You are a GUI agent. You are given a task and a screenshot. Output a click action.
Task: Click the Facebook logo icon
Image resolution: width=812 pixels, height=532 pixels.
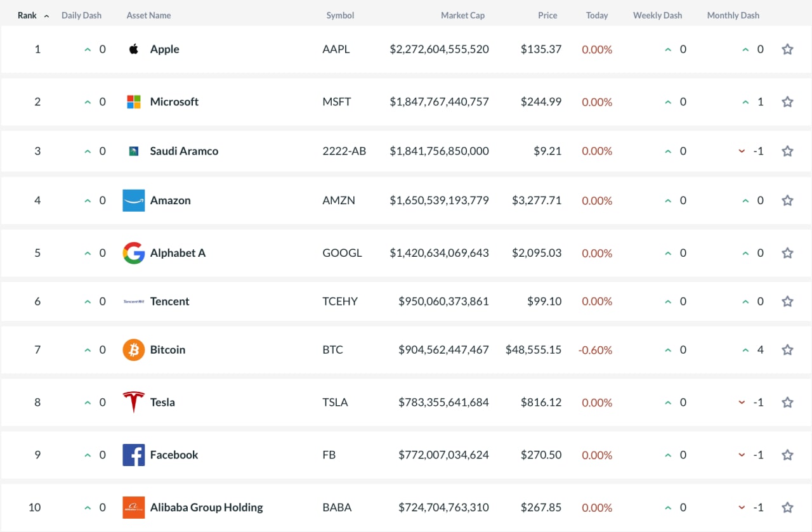(x=133, y=455)
